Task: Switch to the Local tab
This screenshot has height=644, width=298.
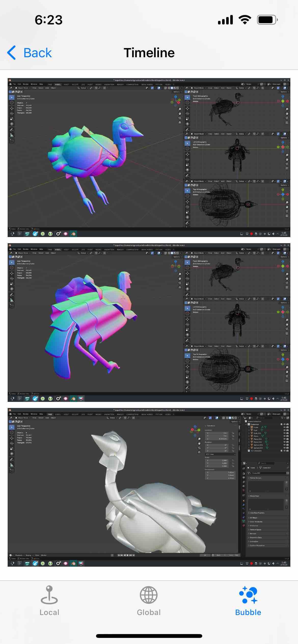Action: [49, 601]
